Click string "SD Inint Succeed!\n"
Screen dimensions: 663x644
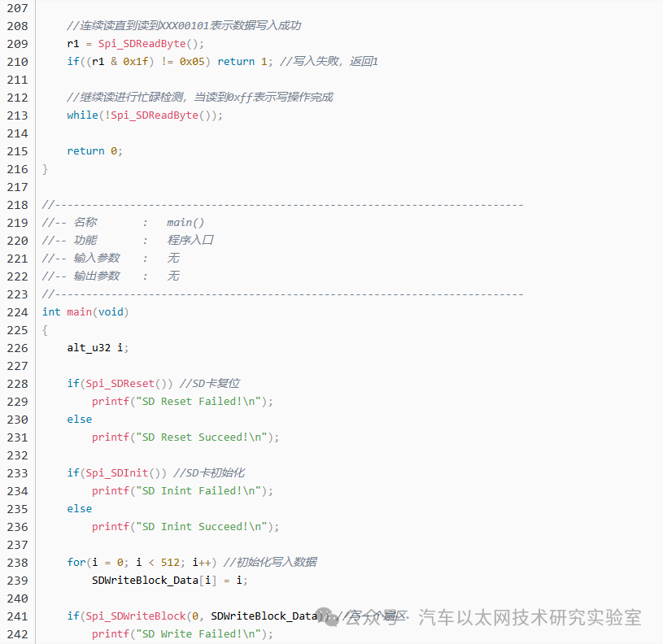coord(202,527)
